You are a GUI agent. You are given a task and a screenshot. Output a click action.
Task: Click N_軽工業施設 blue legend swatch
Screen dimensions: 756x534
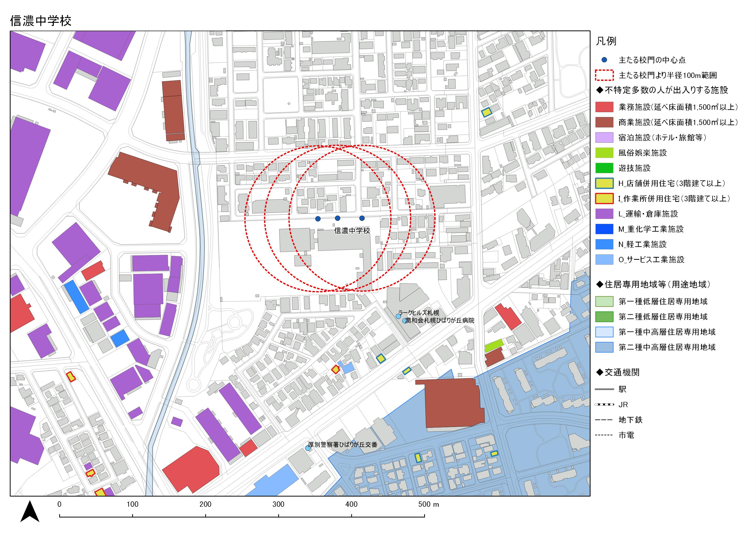coord(604,244)
